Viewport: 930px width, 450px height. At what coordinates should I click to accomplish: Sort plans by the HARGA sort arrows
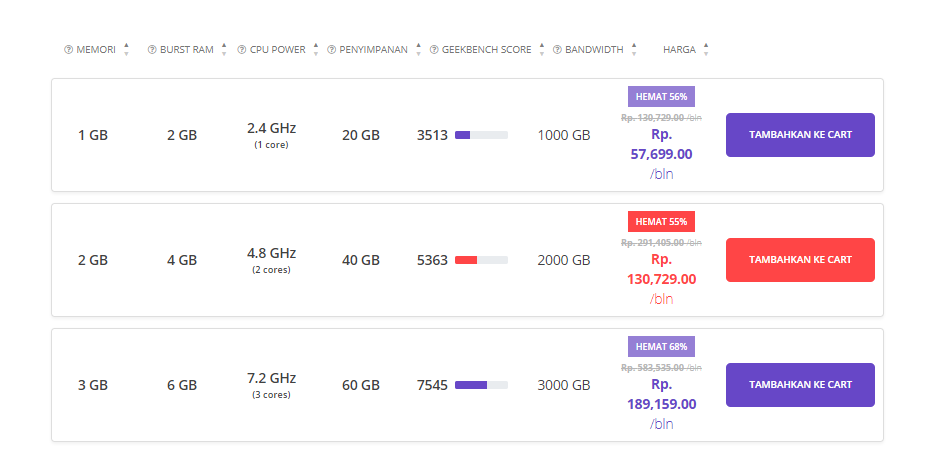[x=705, y=49]
